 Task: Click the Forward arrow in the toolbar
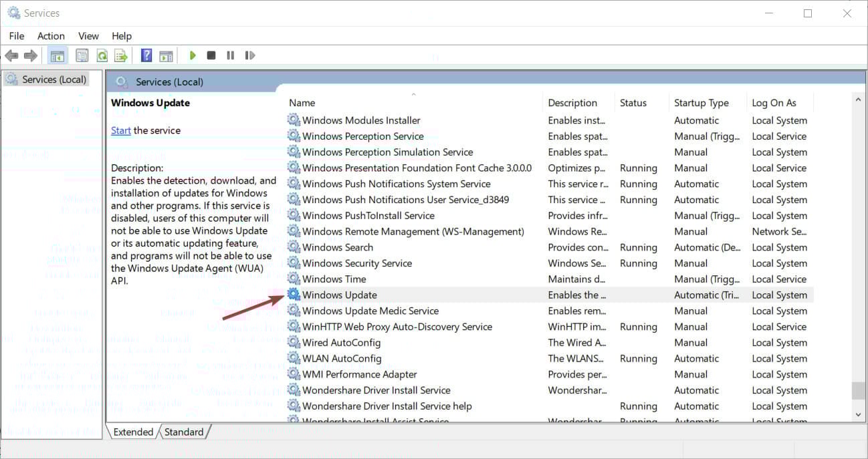pos(31,55)
